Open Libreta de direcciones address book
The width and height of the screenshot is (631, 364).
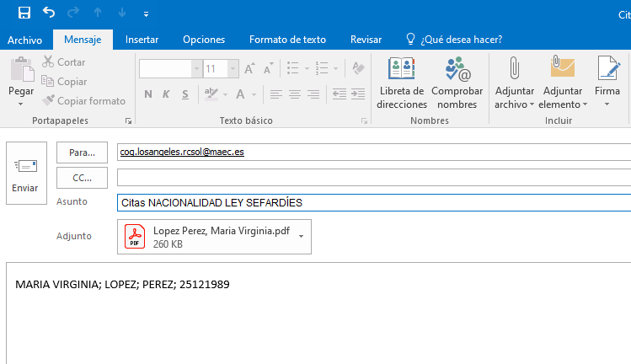[x=402, y=83]
